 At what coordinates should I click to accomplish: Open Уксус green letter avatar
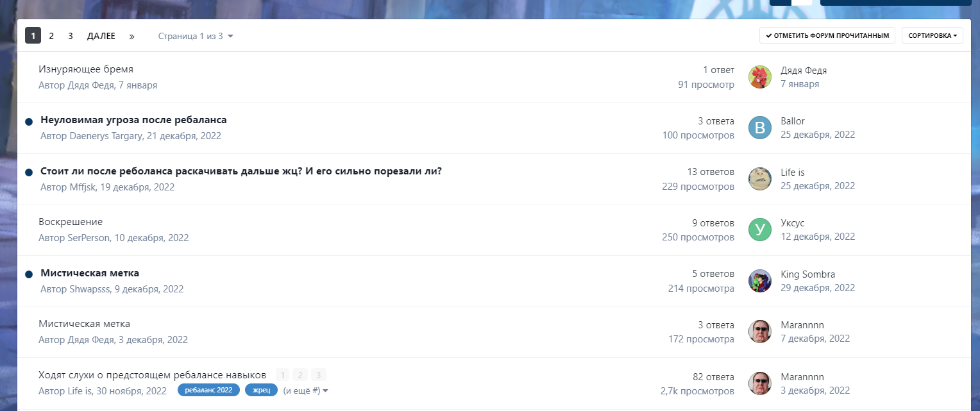pyautogui.click(x=760, y=230)
